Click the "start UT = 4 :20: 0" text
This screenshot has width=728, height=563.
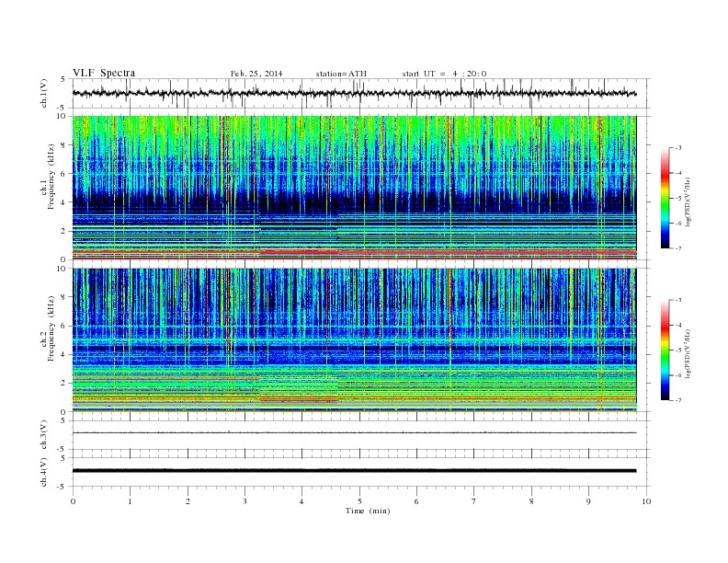click(x=444, y=74)
